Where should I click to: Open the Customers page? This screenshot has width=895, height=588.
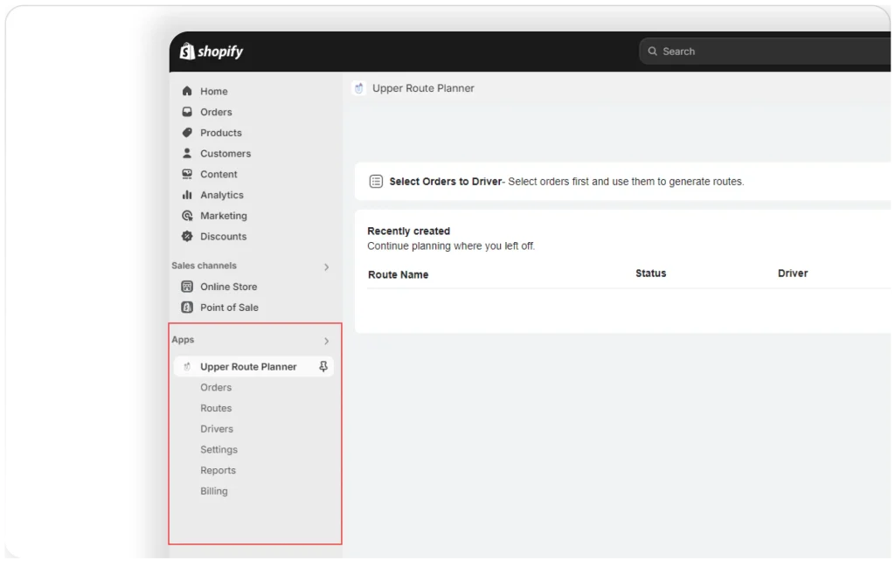(225, 154)
